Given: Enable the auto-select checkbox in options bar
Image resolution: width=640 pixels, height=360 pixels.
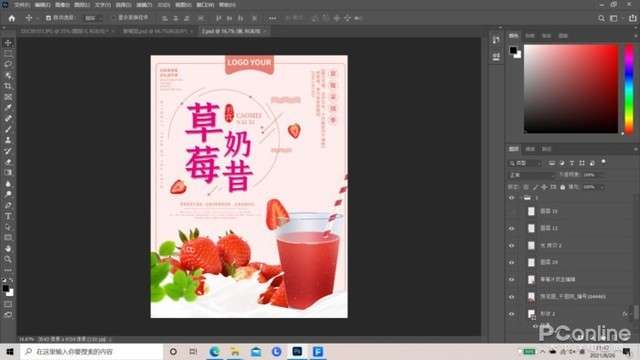Looking at the screenshot, I should tap(48, 18).
